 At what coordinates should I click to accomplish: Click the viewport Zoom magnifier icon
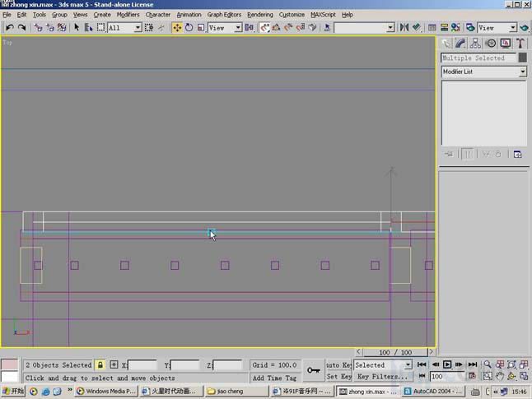488,364
